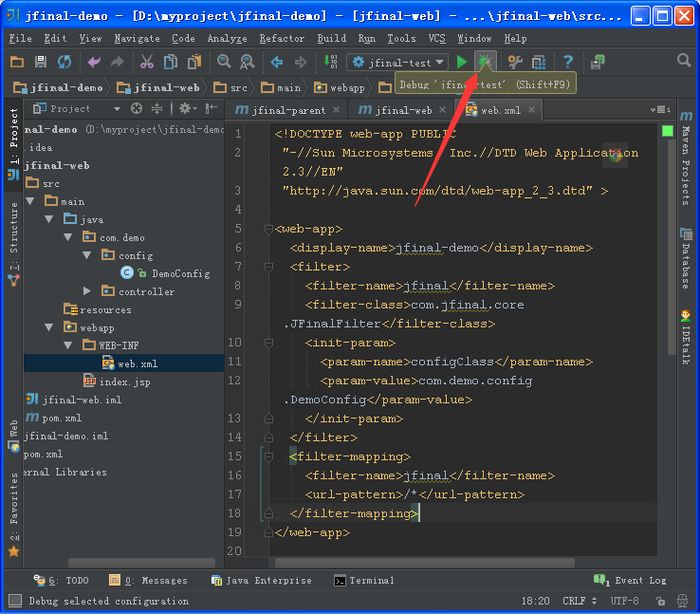This screenshot has width=700, height=614.
Task: Collapse the webapp folder in tree
Action: coord(49,327)
